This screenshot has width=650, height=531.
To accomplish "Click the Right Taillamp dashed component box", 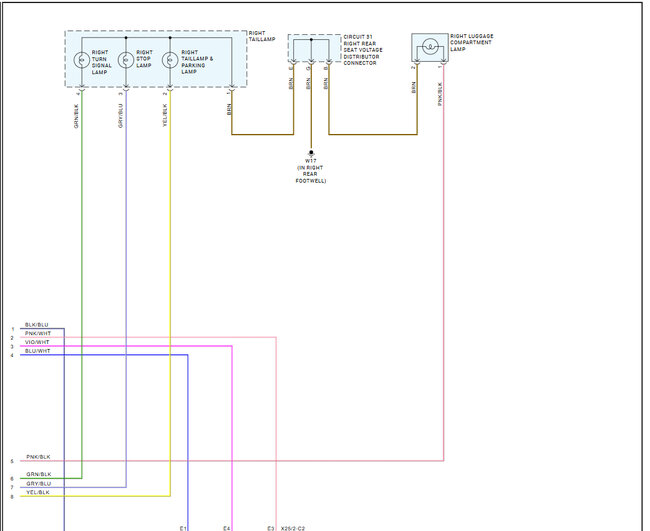I will coord(156,59).
